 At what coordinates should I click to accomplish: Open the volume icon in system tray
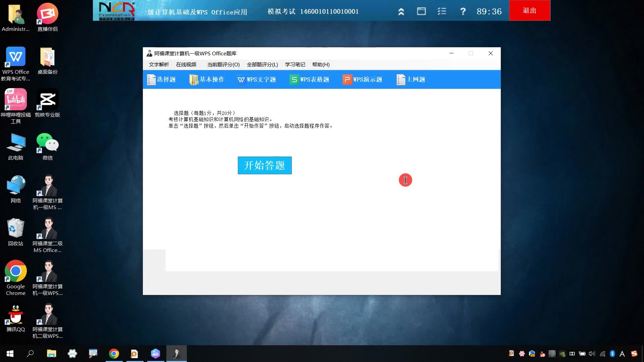[592, 354]
